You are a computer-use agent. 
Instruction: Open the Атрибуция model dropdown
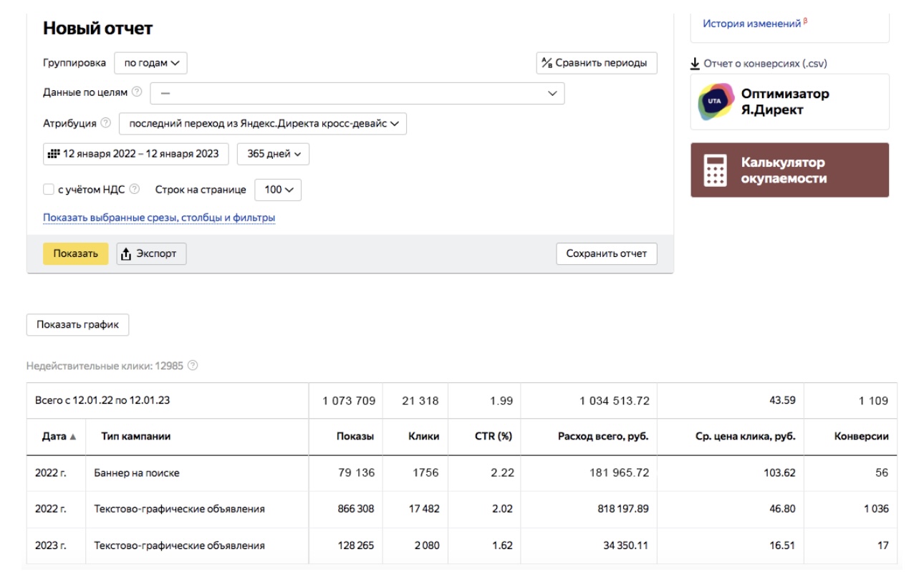pos(263,123)
